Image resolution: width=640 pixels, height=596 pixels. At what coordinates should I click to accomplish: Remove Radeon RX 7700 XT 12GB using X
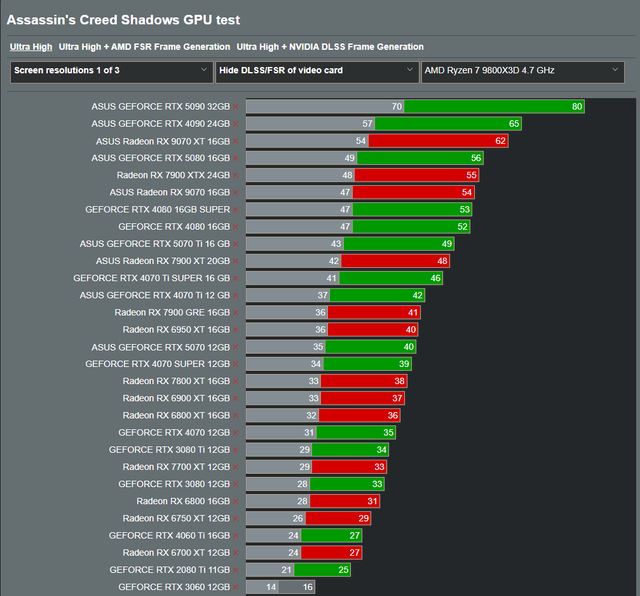236,467
